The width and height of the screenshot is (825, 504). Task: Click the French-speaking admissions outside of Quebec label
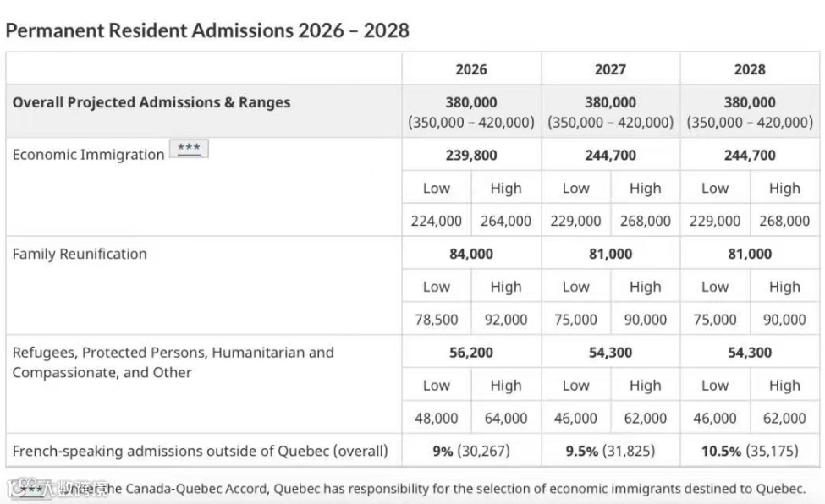[x=200, y=451]
